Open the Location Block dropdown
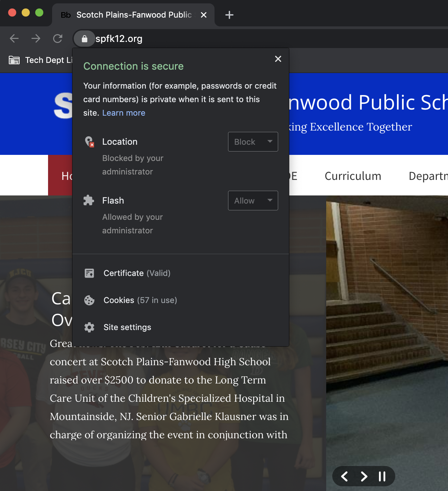The image size is (448, 491). tap(253, 142)
